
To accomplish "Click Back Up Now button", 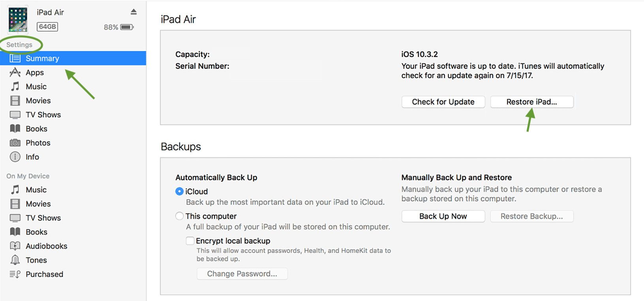I will [x=443, y=216].
